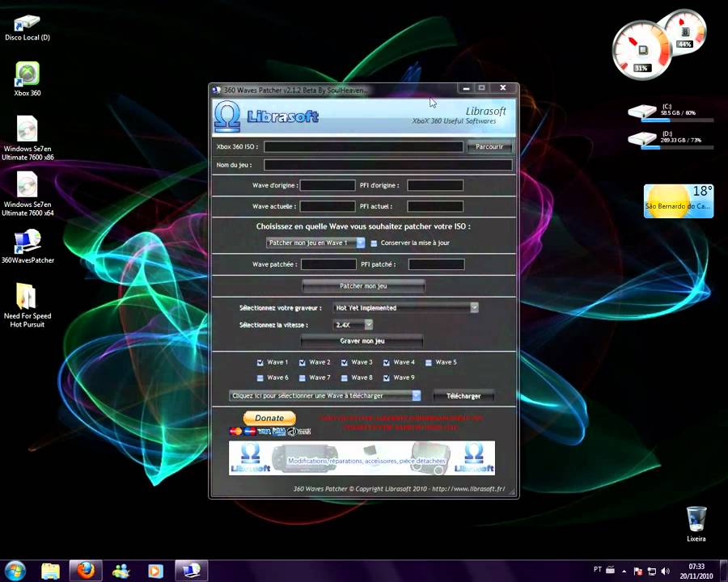Enable Conserver la mise à jour checkbox

coord(374,243)
